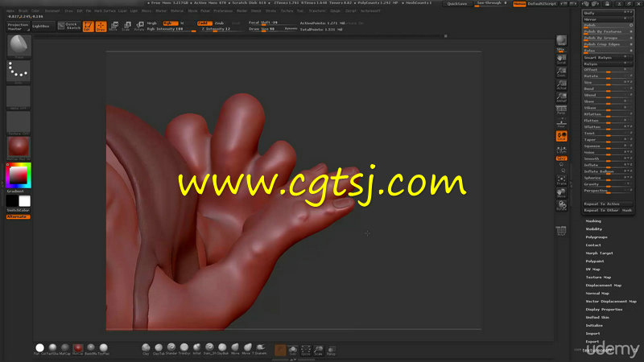
Task: Select the ClayBuildup brush
Action: (x=222, y=348)
